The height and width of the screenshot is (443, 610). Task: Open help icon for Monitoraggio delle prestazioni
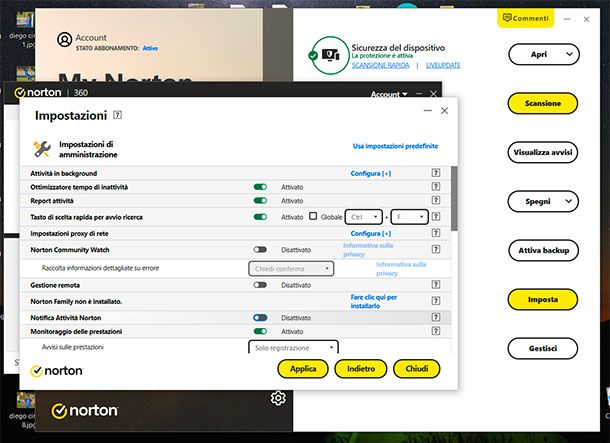point(436,331)
